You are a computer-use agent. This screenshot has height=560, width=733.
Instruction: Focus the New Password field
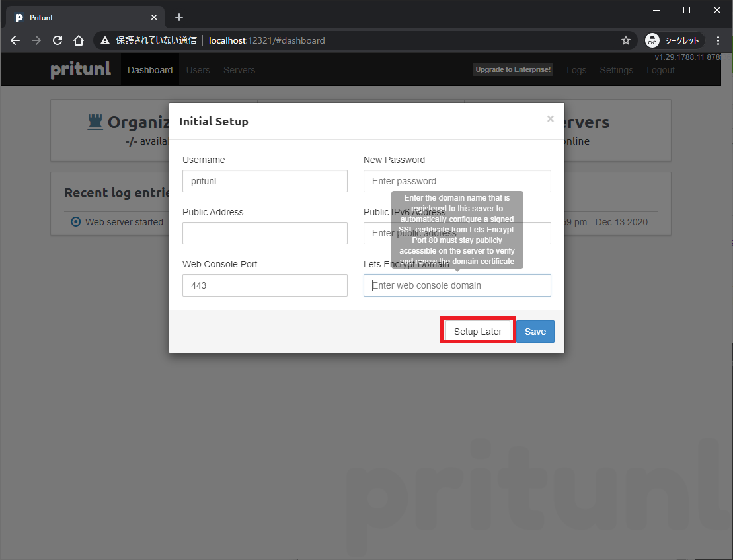coord(457,181)
